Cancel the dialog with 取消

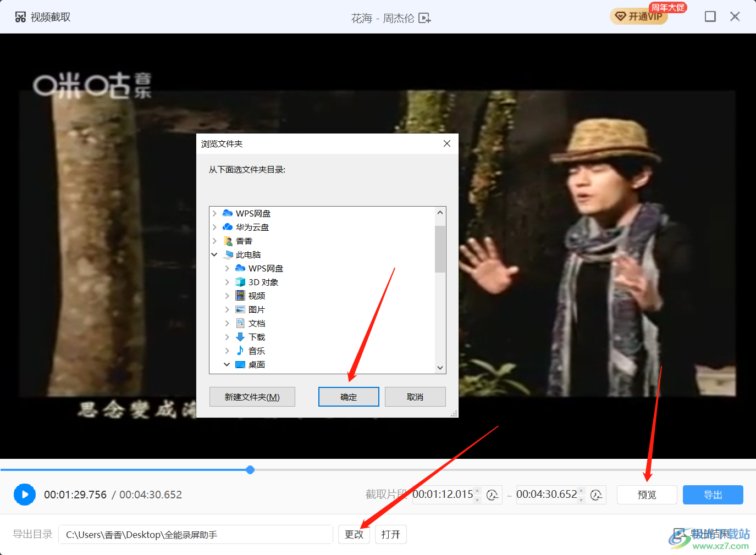[x=415, y=397]
